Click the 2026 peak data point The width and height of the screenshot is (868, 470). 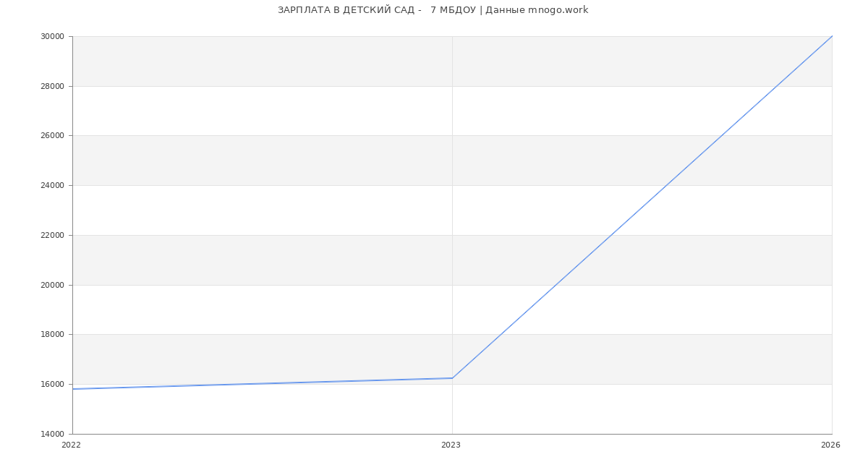(x=831, y=37)
